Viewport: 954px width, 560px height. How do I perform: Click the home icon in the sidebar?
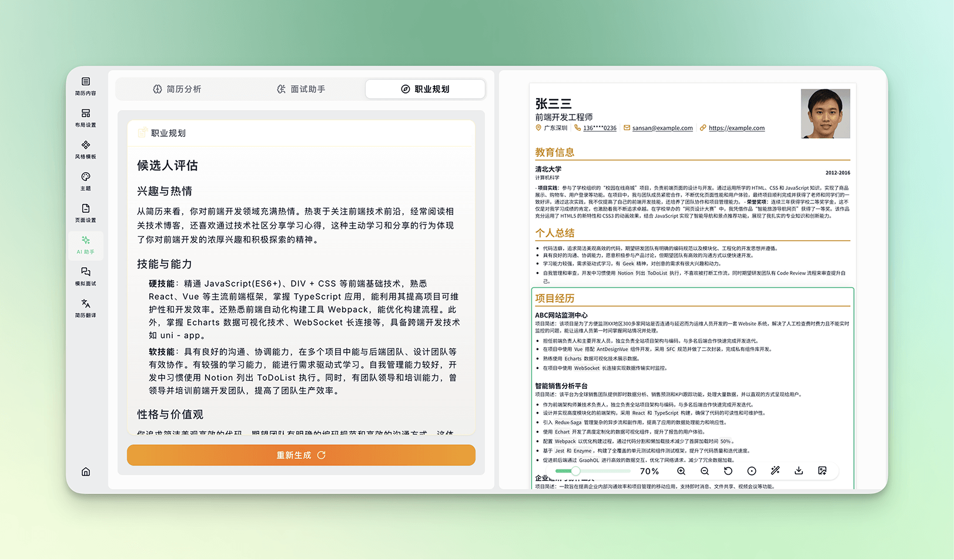pos(86,472)
